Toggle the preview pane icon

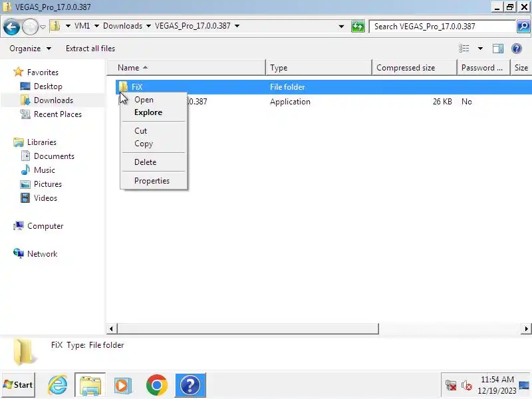click(x=497, y=49)
